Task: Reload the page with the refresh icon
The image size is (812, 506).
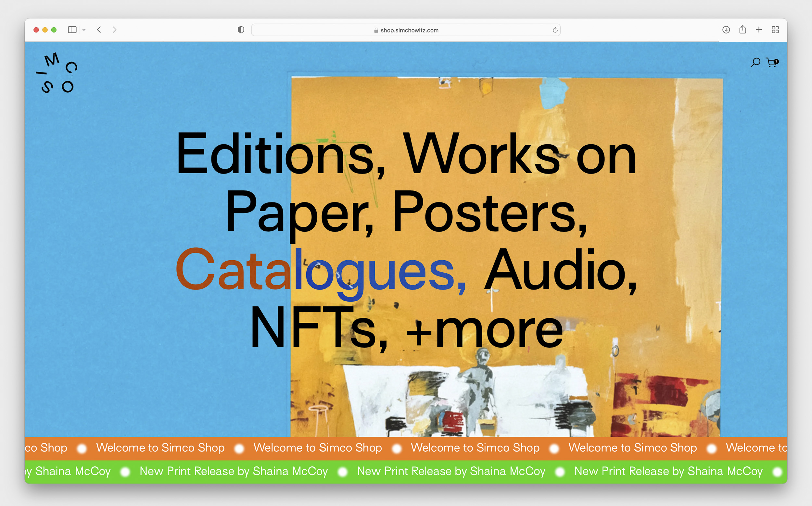Action: (555, 30)
